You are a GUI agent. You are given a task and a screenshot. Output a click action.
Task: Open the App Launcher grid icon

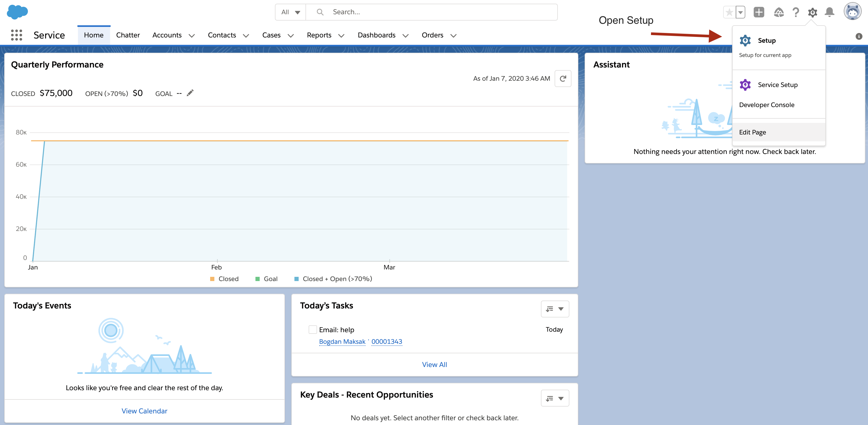[x=17, y=35]
